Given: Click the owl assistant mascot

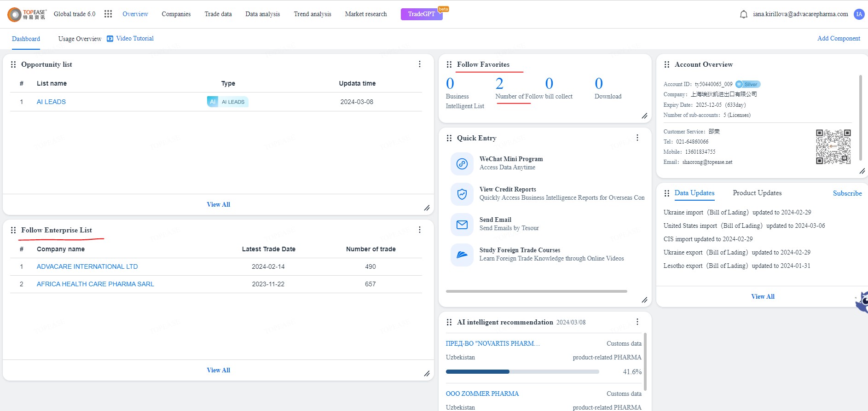Looking at the screenshot, I should [862, 302].
